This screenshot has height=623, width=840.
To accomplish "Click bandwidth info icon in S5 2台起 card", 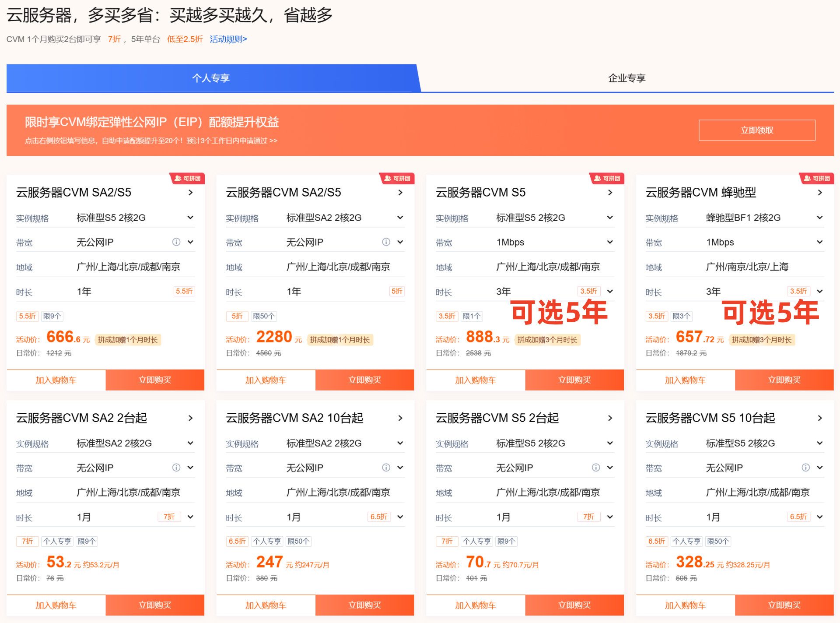I will click(x=596, y=467).
